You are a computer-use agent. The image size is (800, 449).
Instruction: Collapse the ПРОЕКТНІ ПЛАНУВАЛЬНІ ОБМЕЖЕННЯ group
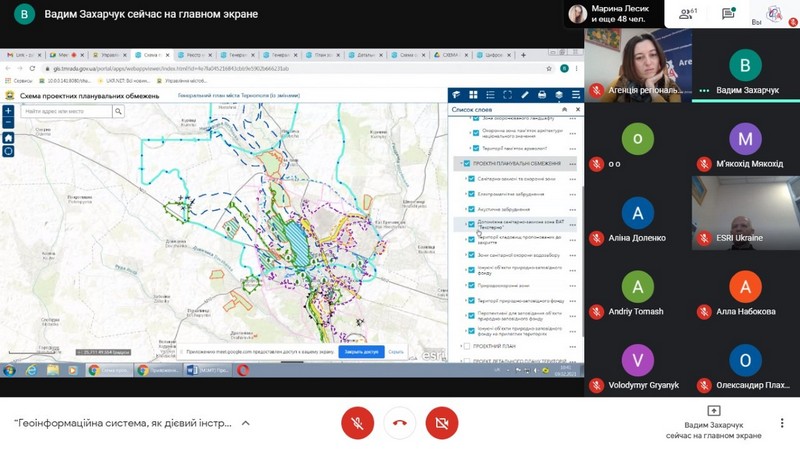click(x=461, y=164)
